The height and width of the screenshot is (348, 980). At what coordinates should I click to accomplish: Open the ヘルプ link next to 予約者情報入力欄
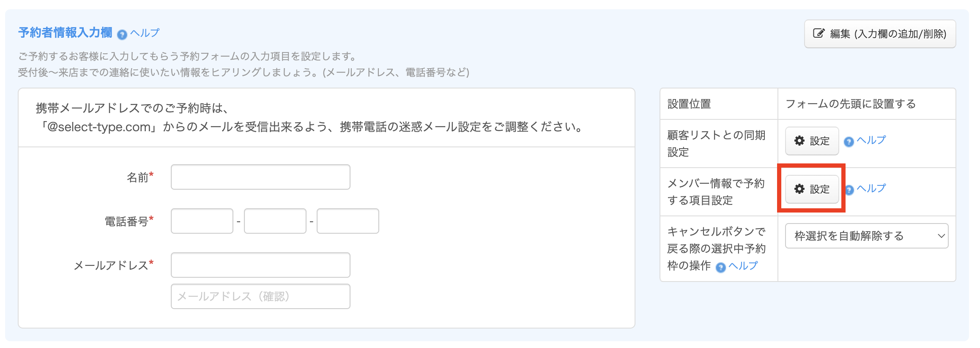(x=145, y=33)
